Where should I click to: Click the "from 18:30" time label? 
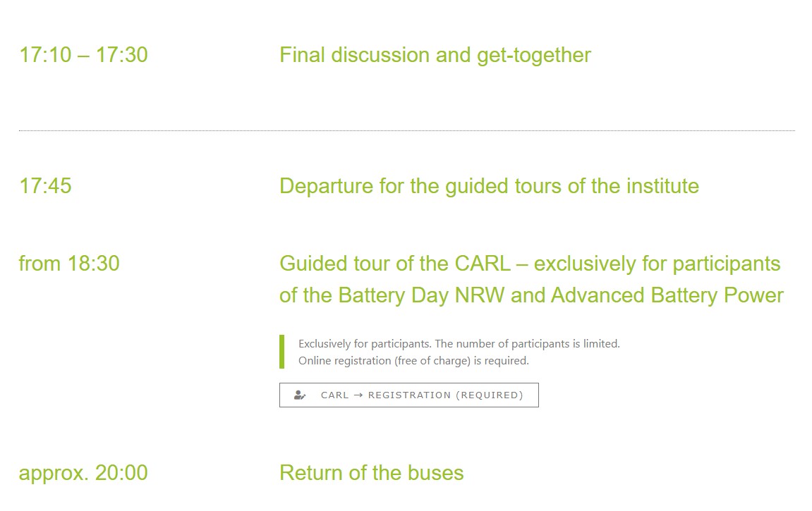pos(69,264)
